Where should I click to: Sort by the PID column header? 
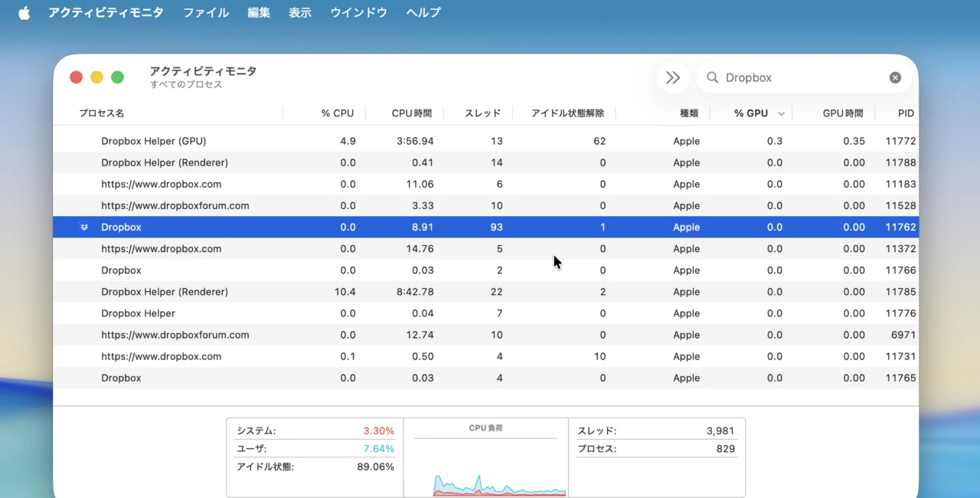tap(905, 113)
